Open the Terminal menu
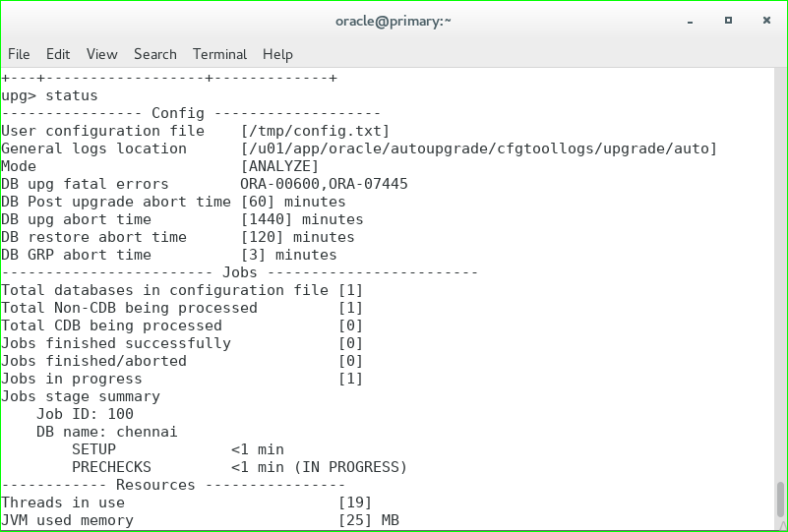Image resolution: width=788 pixels, height=532 pixels. (219, 54)
